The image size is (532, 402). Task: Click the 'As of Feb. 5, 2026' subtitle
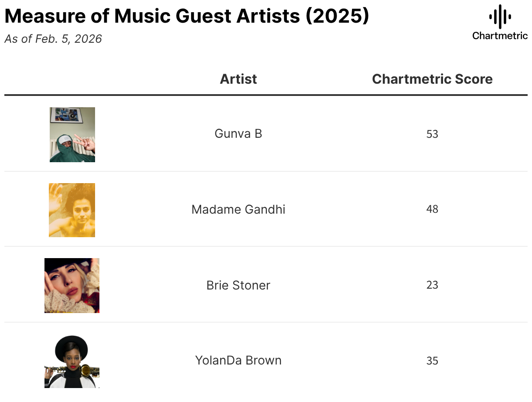(53, 39)
